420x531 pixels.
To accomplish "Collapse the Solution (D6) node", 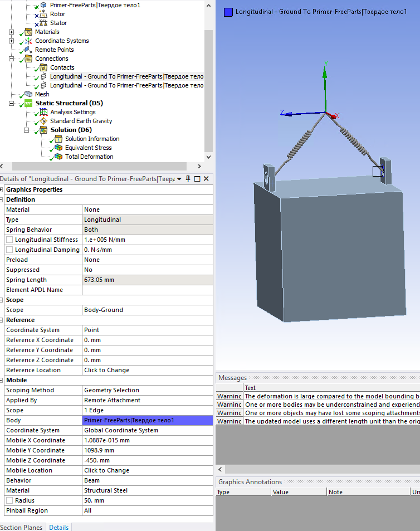I will click(26, 130).
